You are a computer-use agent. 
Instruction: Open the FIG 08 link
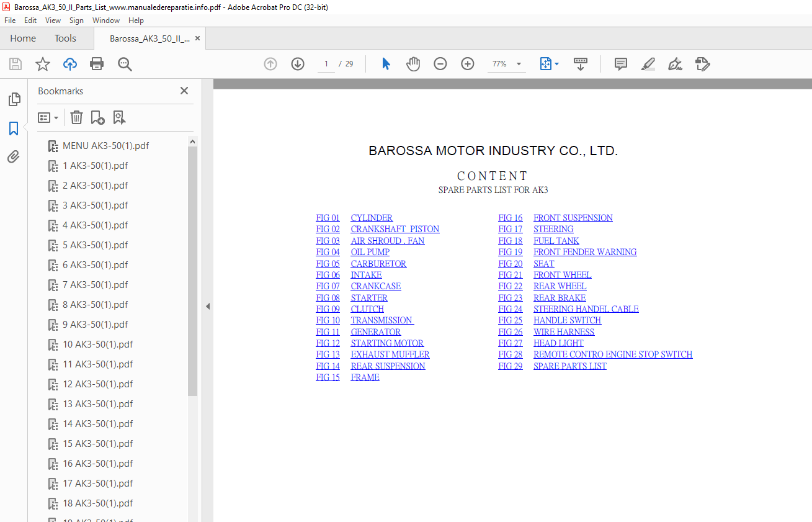(328, 298)
